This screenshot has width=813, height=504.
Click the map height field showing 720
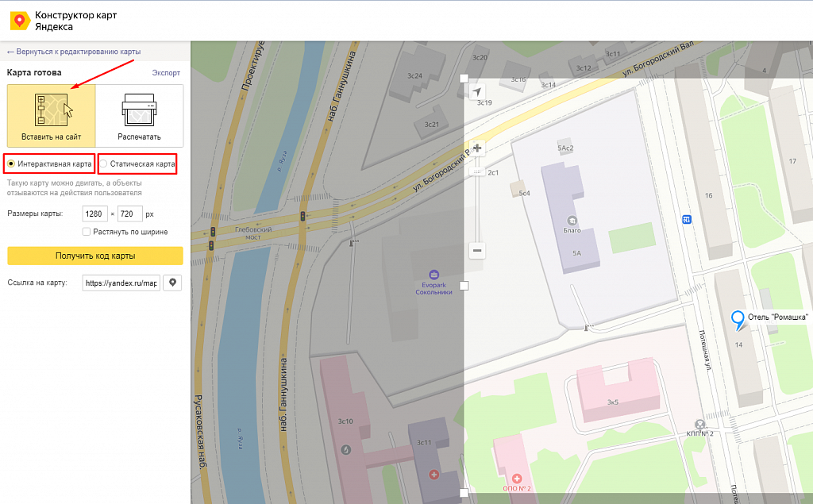[x=129, y=214]
